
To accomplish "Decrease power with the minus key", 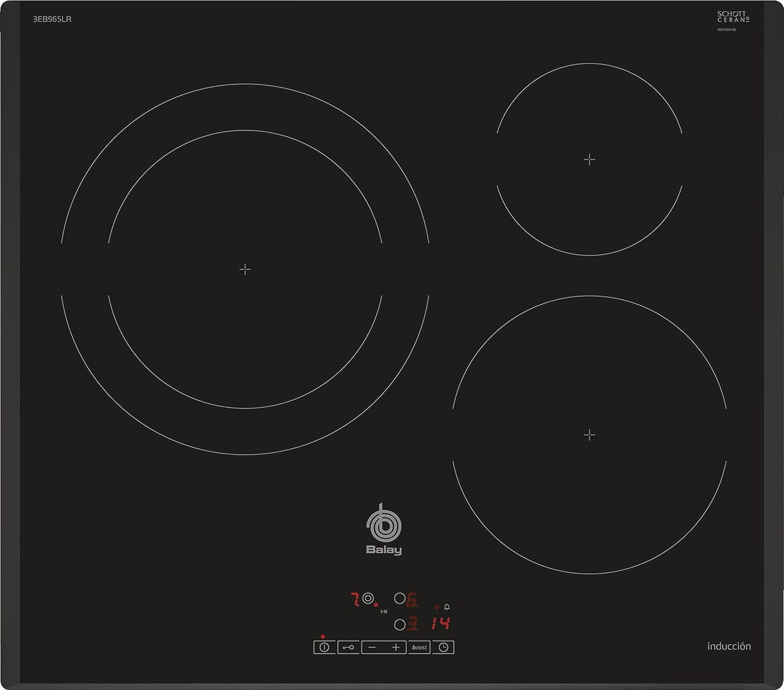I will tap(372, 648).
